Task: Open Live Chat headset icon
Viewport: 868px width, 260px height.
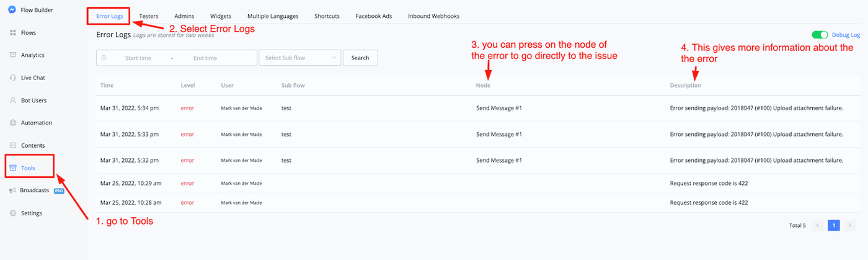Action: click(12, 78)
